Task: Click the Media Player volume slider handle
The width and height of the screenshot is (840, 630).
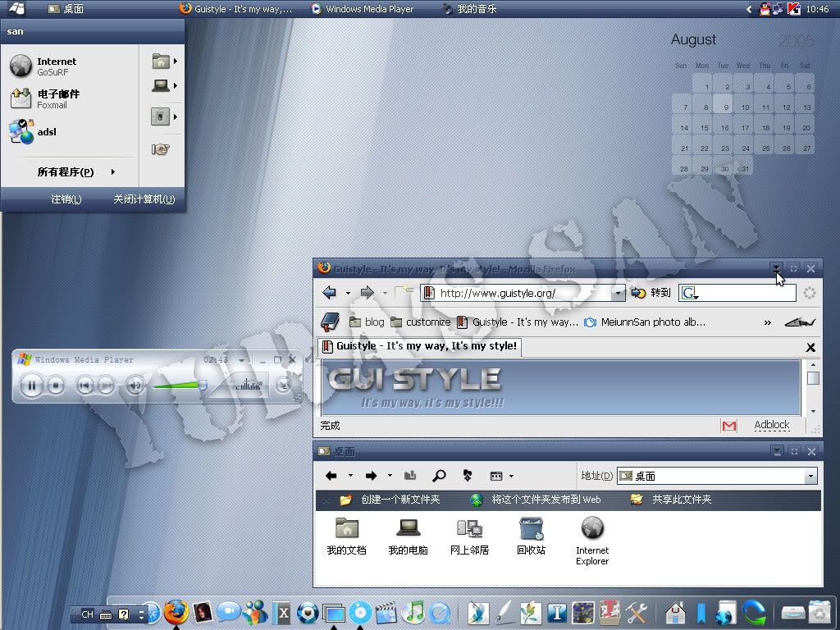Action: 202,384
